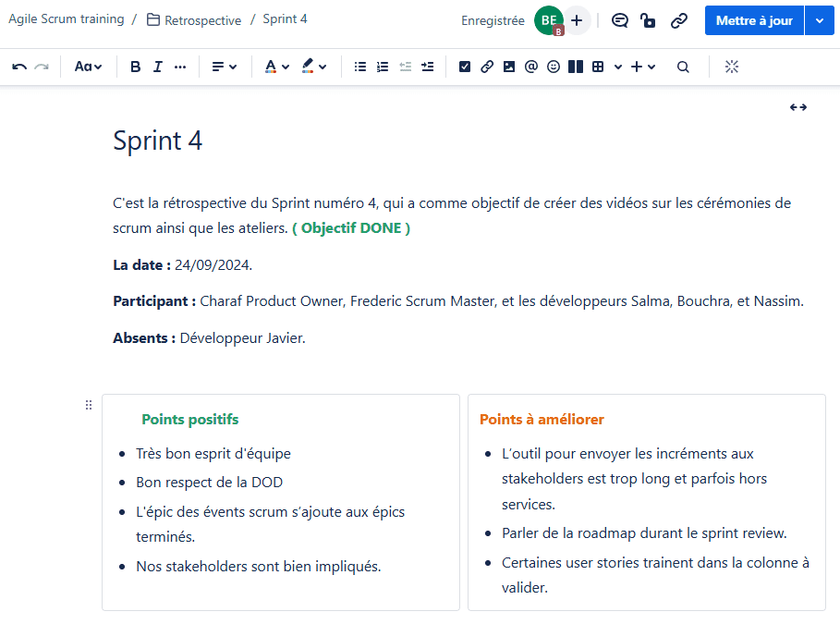
Task: Click the plus insert elements icon
Action: [x=637, y=67]
